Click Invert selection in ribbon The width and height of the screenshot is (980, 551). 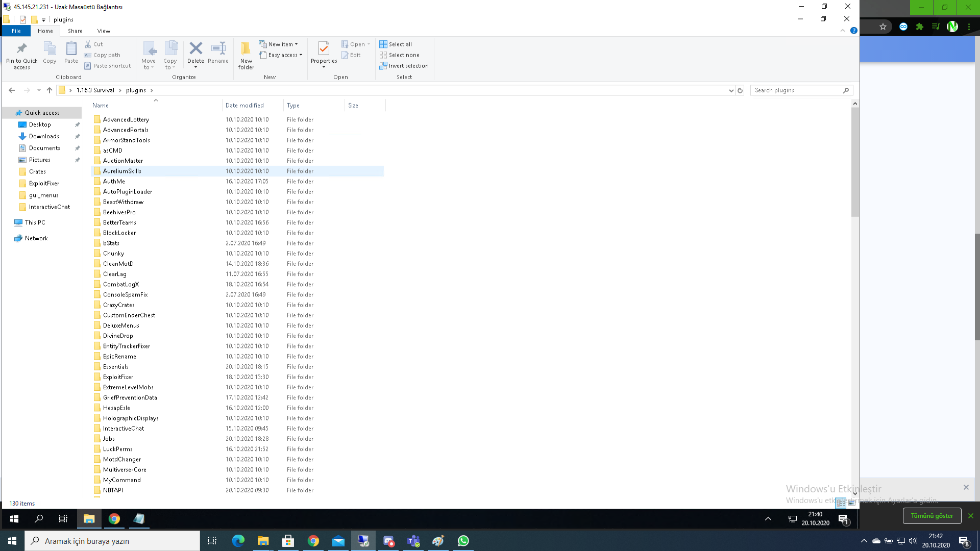[x=404, y=66]
